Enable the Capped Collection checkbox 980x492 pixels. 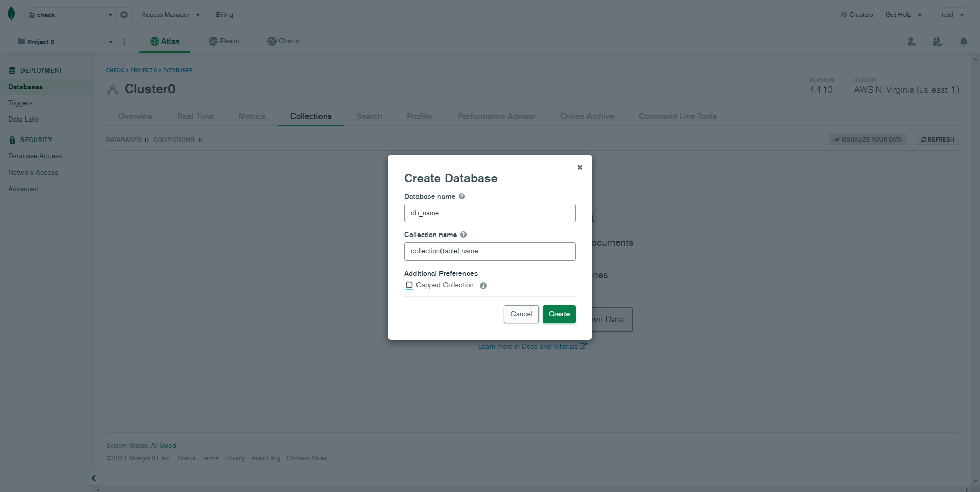[409, 285]
